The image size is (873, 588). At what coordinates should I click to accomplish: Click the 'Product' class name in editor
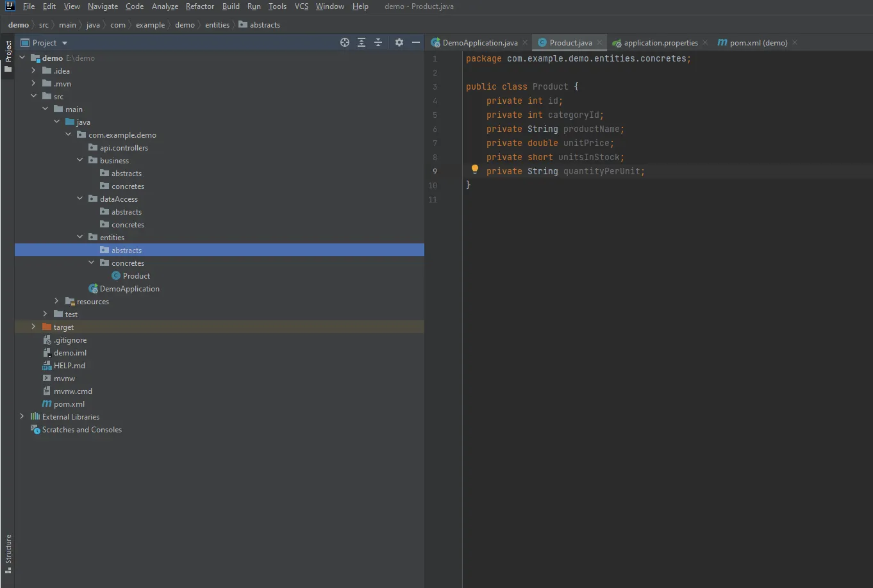pyautogui.click(x=551, y=86)
